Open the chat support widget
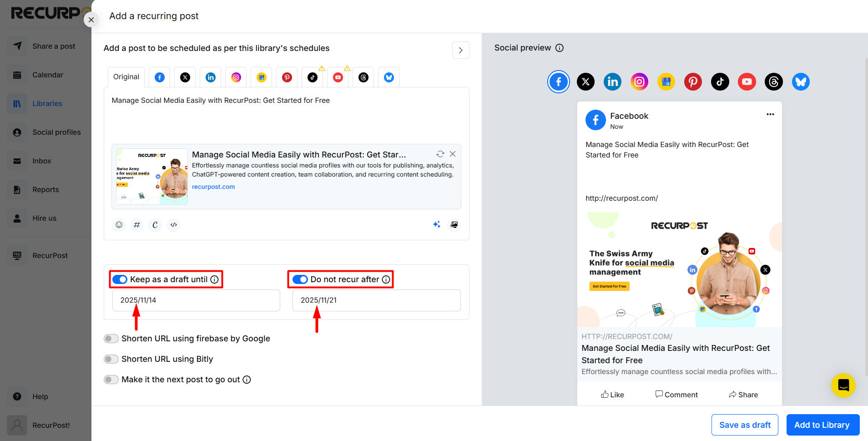Viewport: 868px width, 441px height. pos(843,385)
